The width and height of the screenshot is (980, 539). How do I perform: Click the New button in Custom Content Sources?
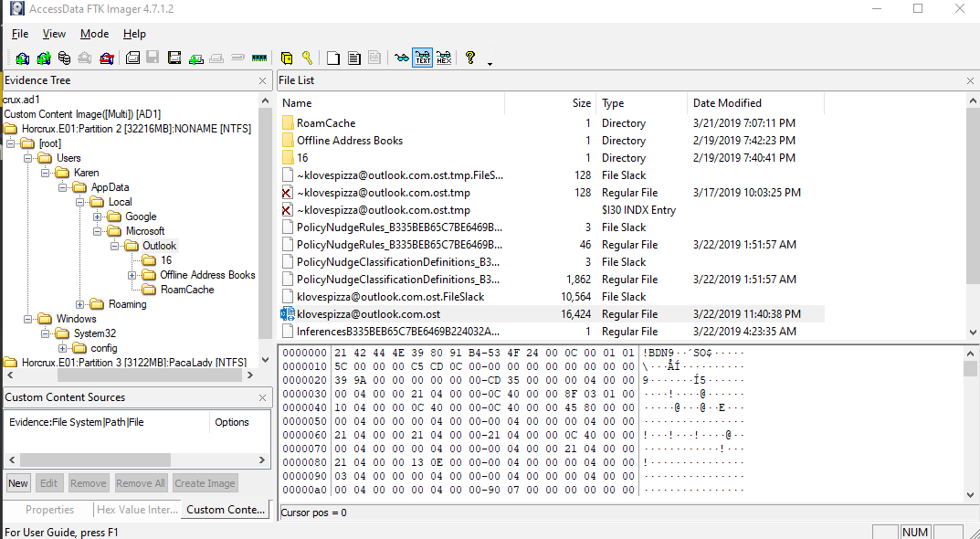pyautogui.click(x=18, y=483)
